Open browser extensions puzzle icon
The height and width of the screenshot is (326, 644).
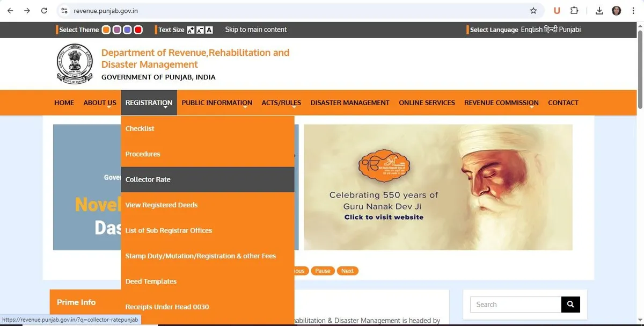point(574,10)
